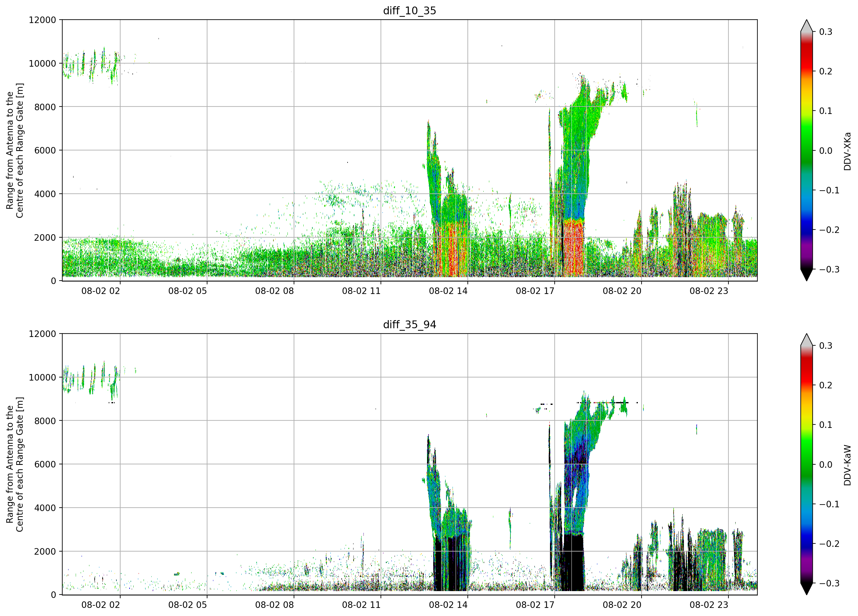The width and height of the screenshot is (858, 616).
Task: Click the 0.3 tick on the DDV-XKa colorbar
Action: click(826, 32)
